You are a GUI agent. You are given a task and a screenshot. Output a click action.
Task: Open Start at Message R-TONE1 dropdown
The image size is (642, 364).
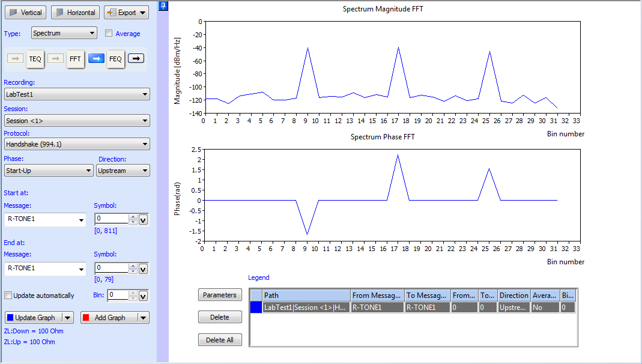point(45,219)
